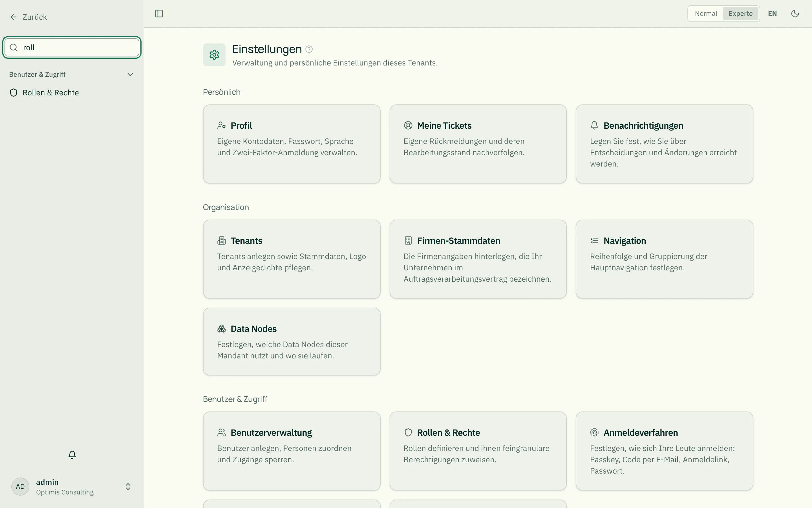812x508 pixels.
Task: Click the AD avatar badge
Action: click(20, 487)
